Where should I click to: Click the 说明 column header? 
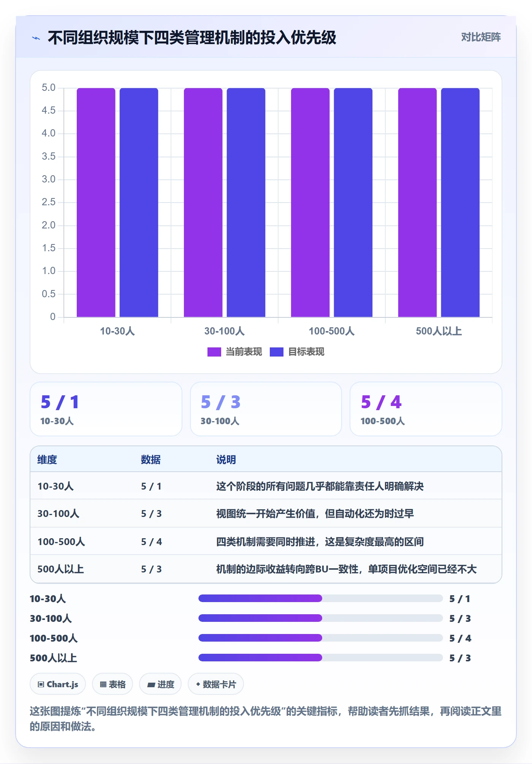[226, 460]
